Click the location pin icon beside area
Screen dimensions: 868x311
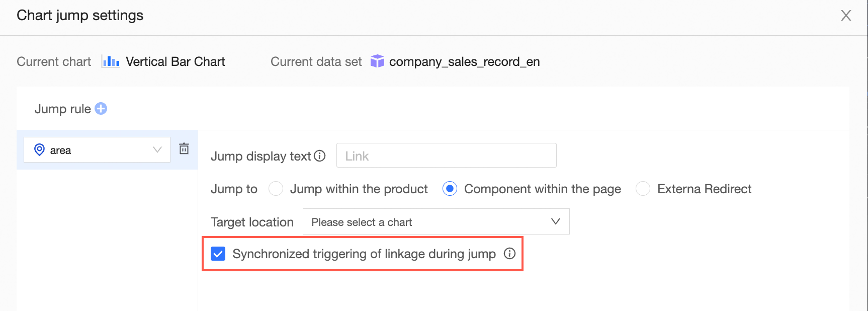pos(39,150)
